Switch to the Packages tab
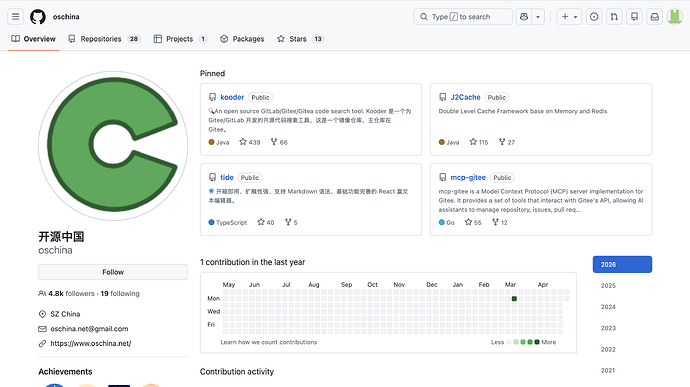Image resolution: width=690 pixels, height=387 pixels. tap(242, 39)
